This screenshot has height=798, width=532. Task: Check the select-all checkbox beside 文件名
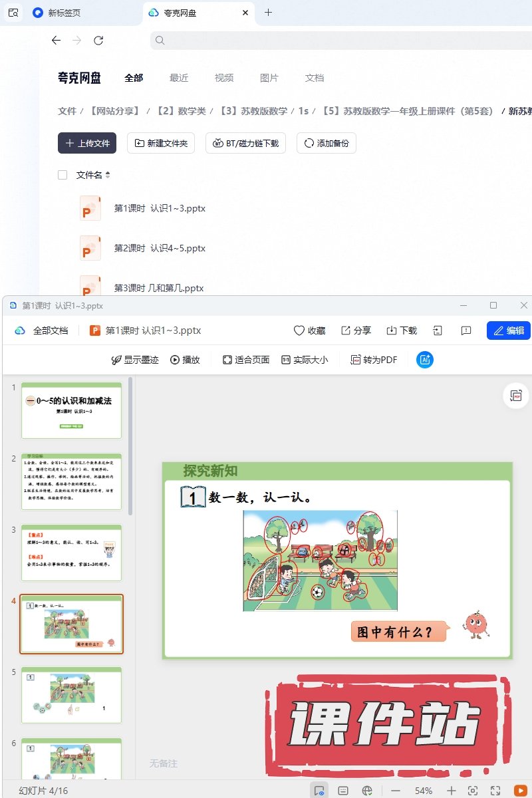tap(63, 175)
